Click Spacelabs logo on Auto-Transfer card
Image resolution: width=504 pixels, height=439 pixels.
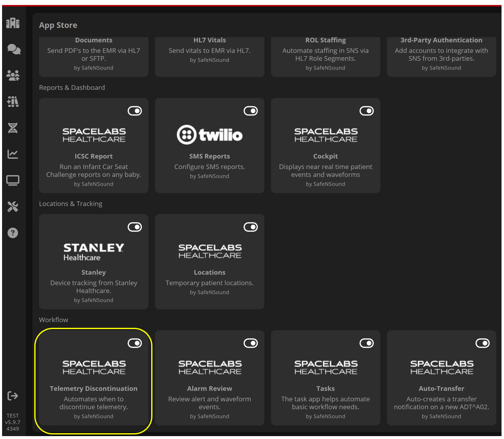[442, 367]
